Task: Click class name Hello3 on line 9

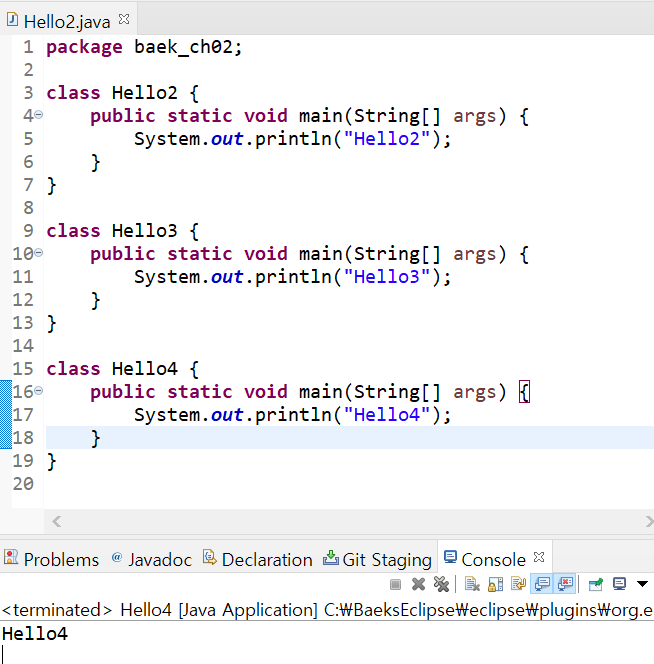Action: 144,231
